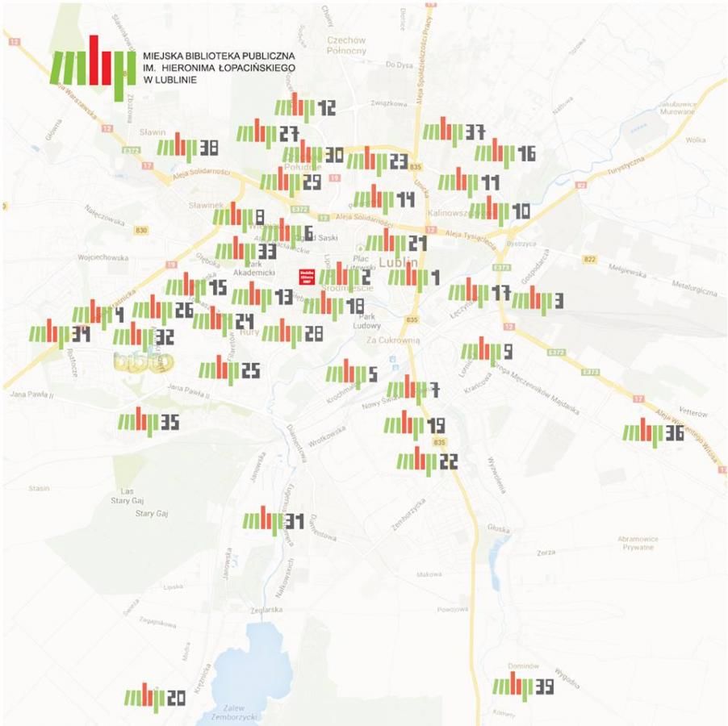
Task: Select library branch marker number 5
Action: (352, 373)
